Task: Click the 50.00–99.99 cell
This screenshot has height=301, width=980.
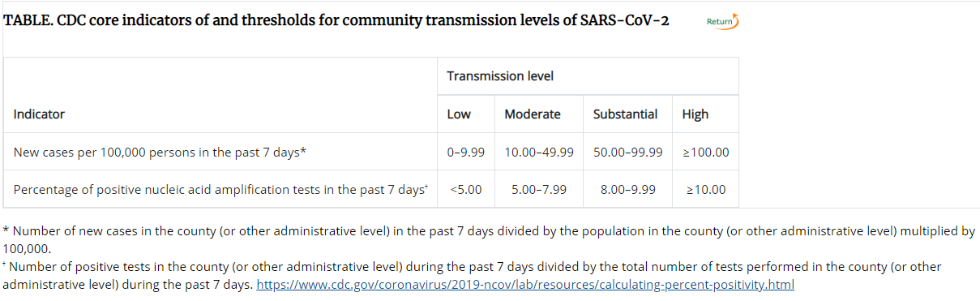Action: pyautogui.click(x=629, y=152)
